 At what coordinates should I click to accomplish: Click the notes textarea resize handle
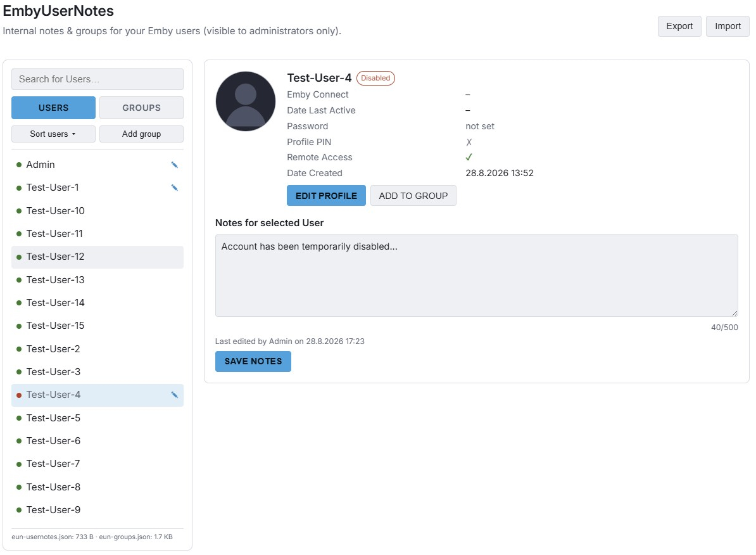[x=734, y=313]
